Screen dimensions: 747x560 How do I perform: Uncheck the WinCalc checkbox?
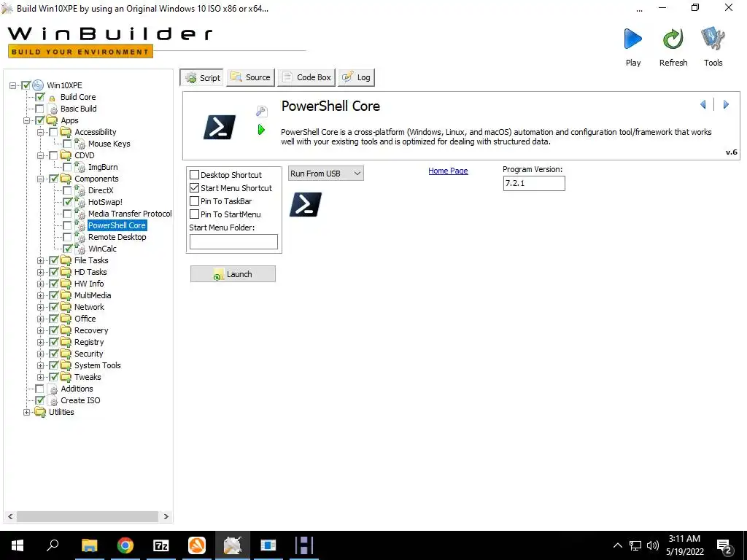click(x=67, y=249)
